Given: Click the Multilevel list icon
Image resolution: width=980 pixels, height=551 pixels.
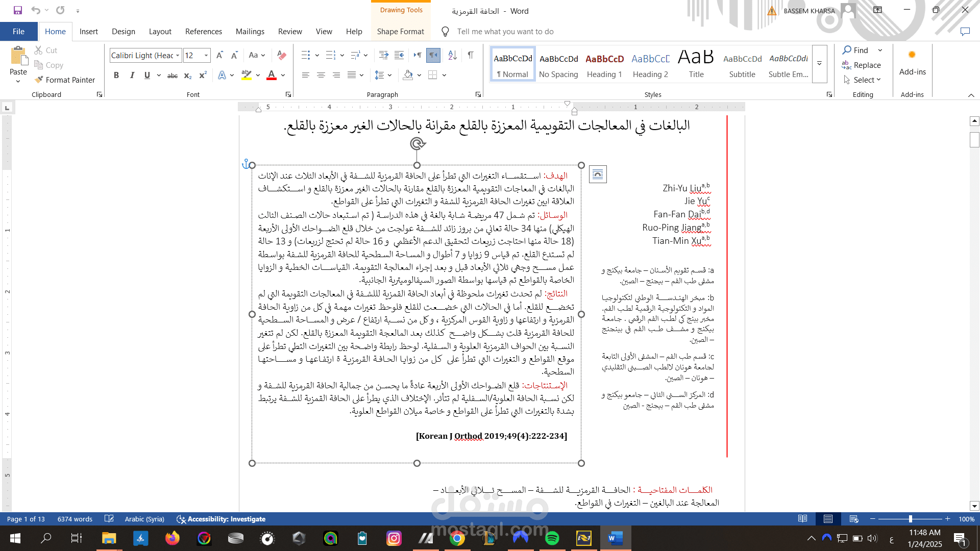Looking at the screenshot, I should point(356,55).
